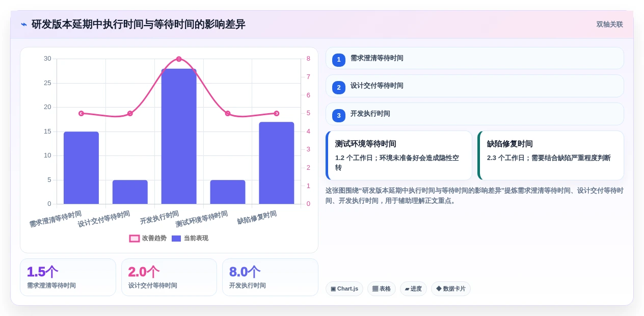Viewport: 644px width, 316px height.
Task: Click the 1.5个 stat card value
Action: (x=42, y=272)
